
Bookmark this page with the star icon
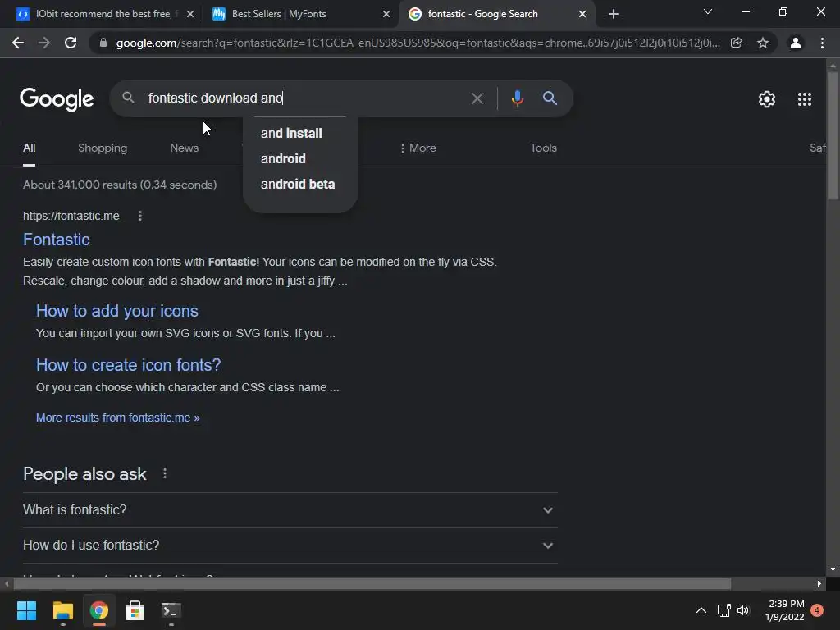[763, 43]
